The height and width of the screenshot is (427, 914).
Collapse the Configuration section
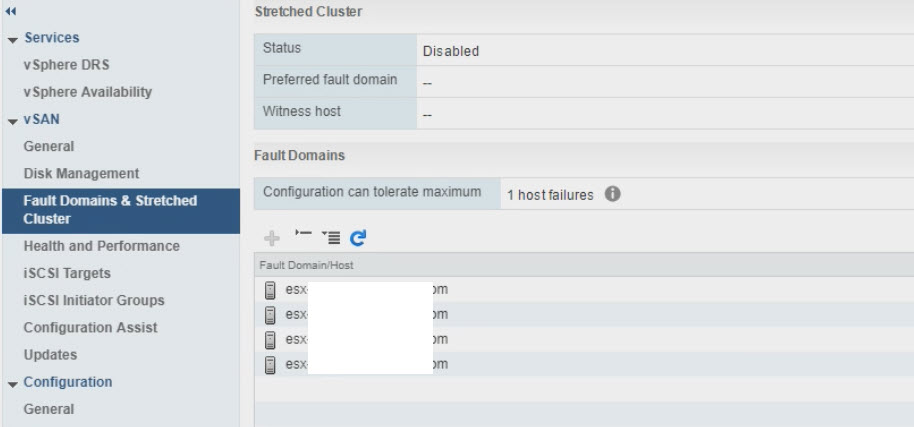(x=13, y=383)
